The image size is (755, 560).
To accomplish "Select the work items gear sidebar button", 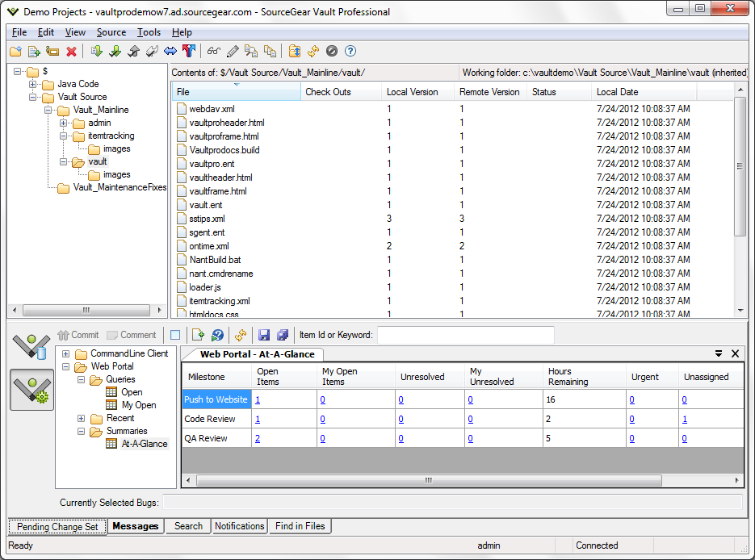I will pyautogui.click(x=31, y=390).
